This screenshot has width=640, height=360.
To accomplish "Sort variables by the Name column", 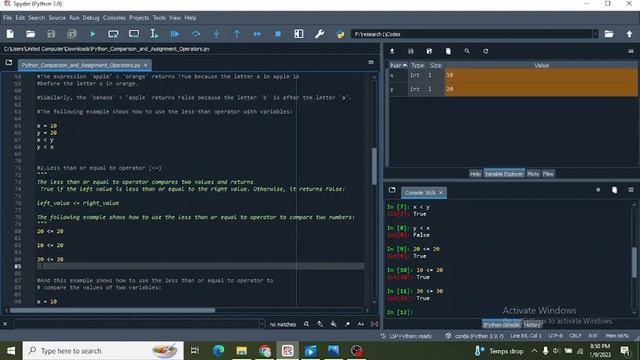I will 398,65.
